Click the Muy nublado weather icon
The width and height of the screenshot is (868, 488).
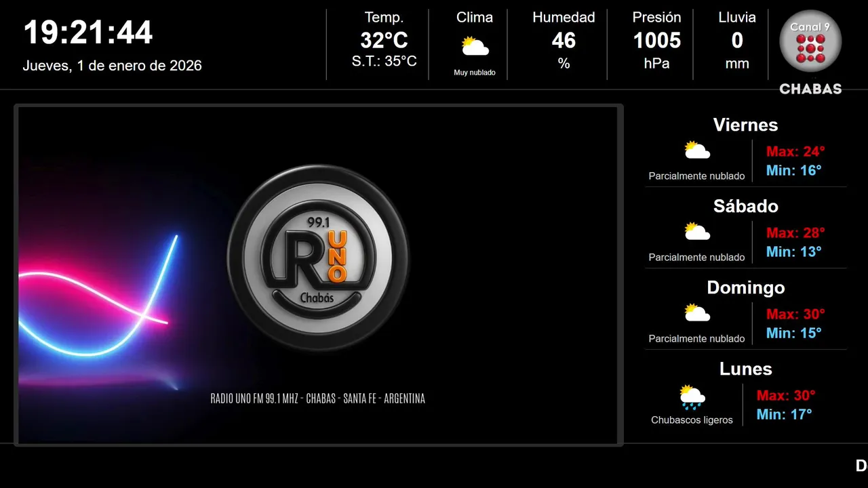[475, 47]
